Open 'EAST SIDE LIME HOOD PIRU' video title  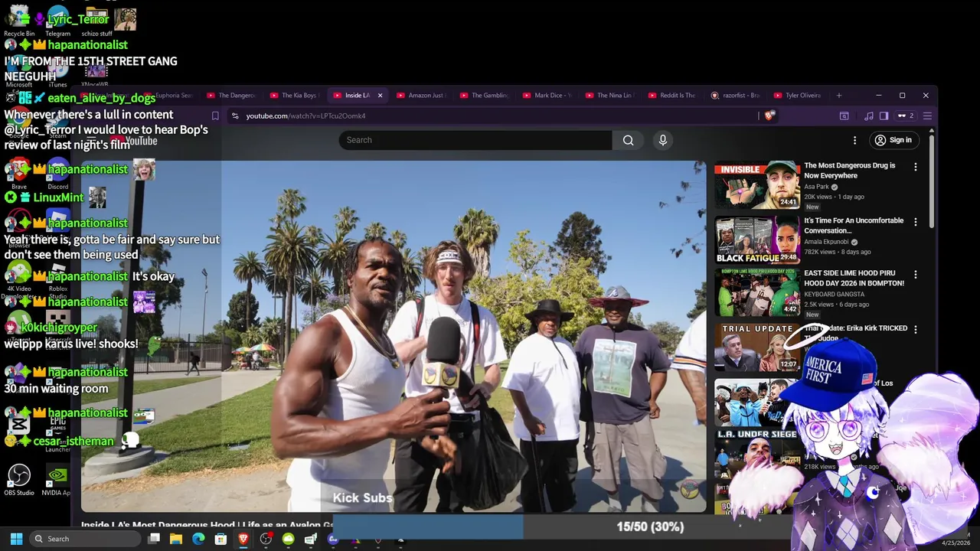[x=854, y=279]
